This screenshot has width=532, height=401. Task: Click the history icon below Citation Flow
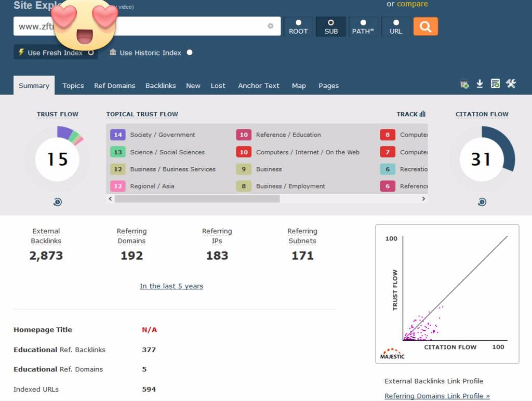coord(482,202)
